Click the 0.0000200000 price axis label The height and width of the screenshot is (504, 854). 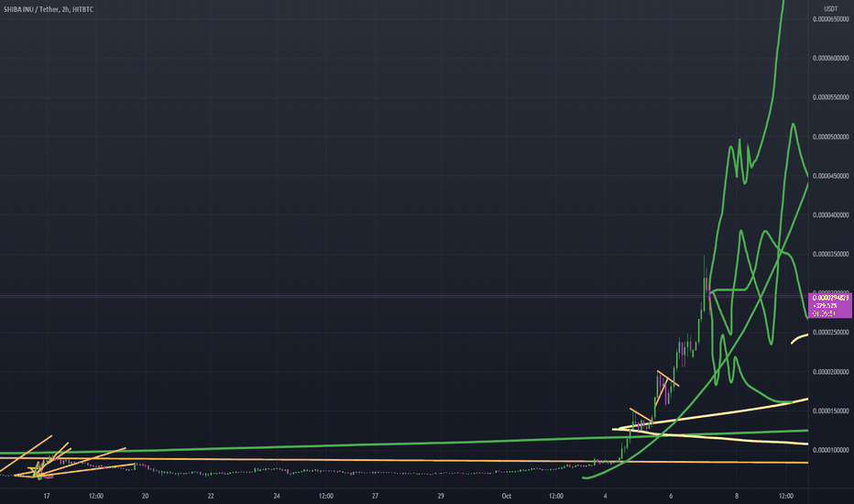pyautogui.click(x=830, y=372)
